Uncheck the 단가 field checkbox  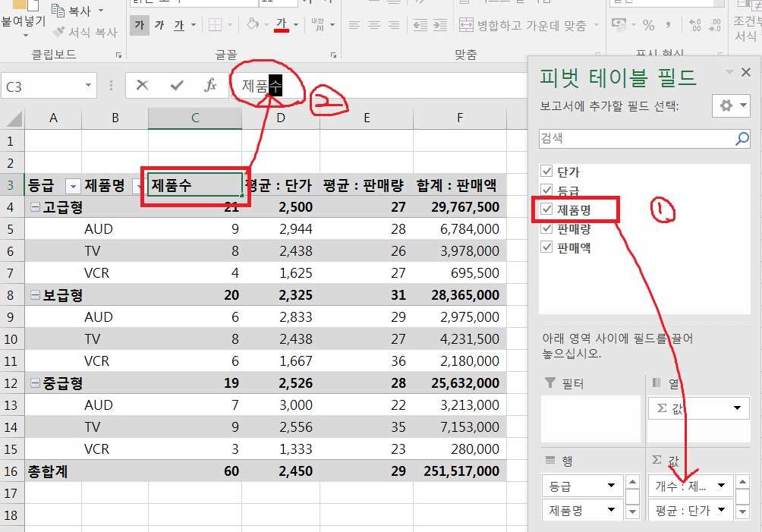click(547, 172)
